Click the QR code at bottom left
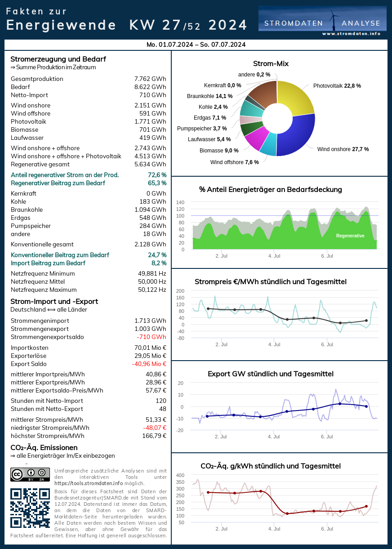 tap(30, 508)
